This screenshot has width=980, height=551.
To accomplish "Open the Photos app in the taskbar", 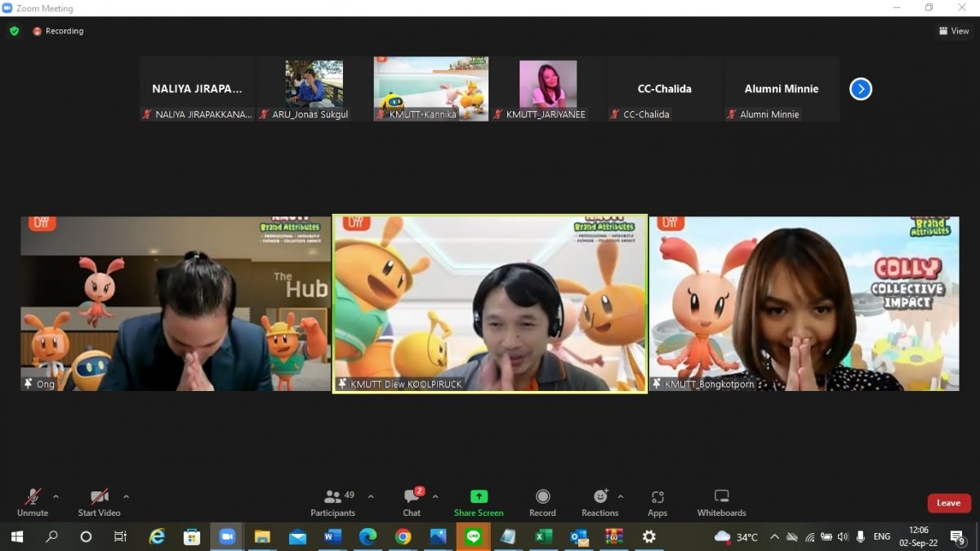I will pos(438,536).
